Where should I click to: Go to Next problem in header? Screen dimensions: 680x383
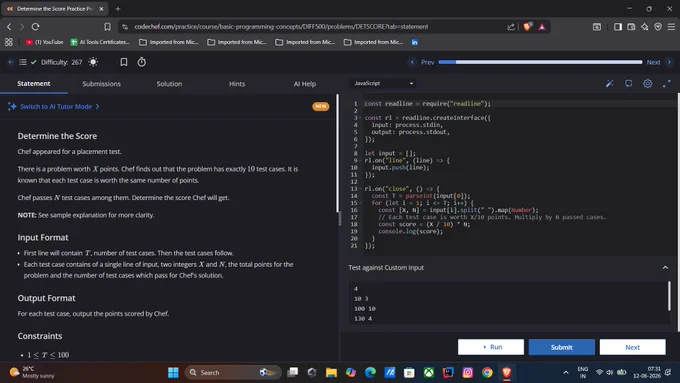[x=659, y=62]
